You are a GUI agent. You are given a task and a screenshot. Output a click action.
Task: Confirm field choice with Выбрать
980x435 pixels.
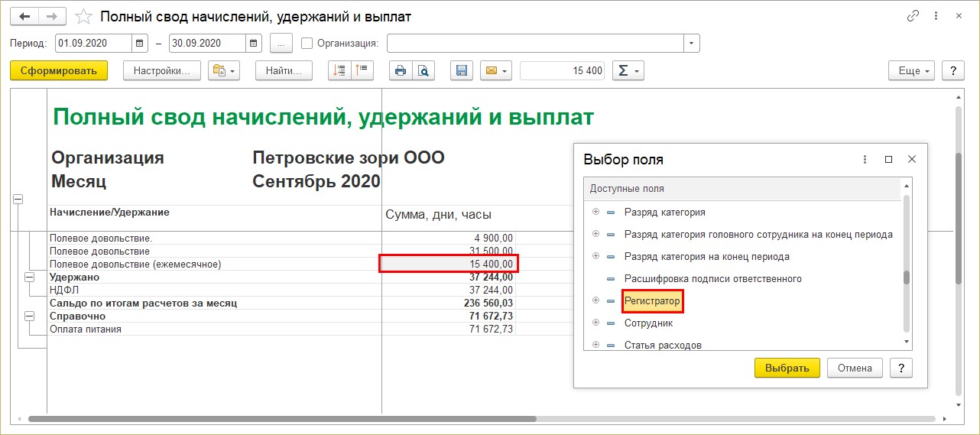coord(787,368)
